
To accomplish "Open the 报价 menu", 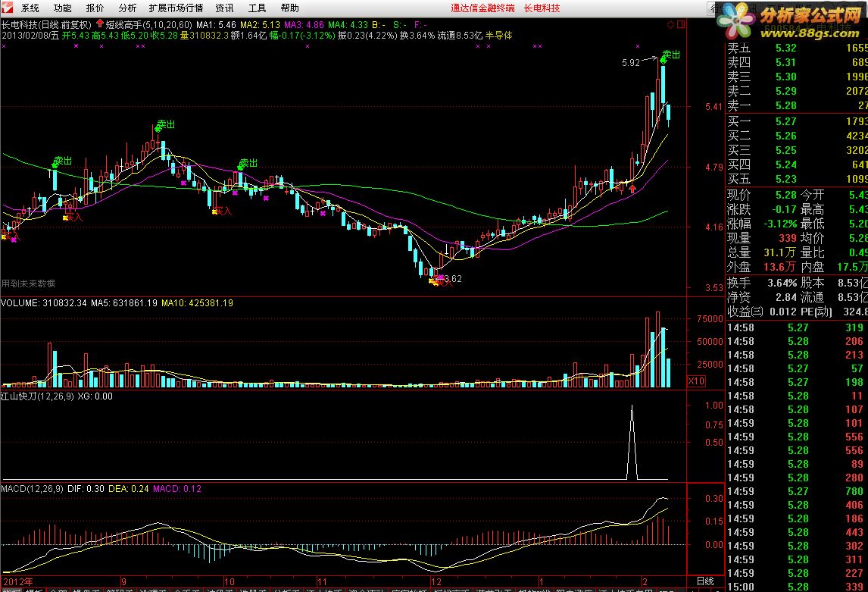I will point(95,8).
